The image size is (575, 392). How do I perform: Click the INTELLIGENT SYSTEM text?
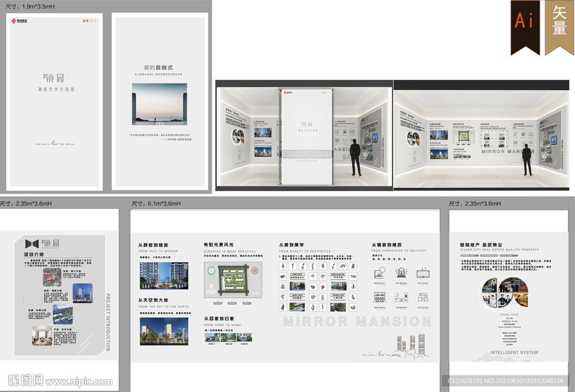(x=514, y=352)
